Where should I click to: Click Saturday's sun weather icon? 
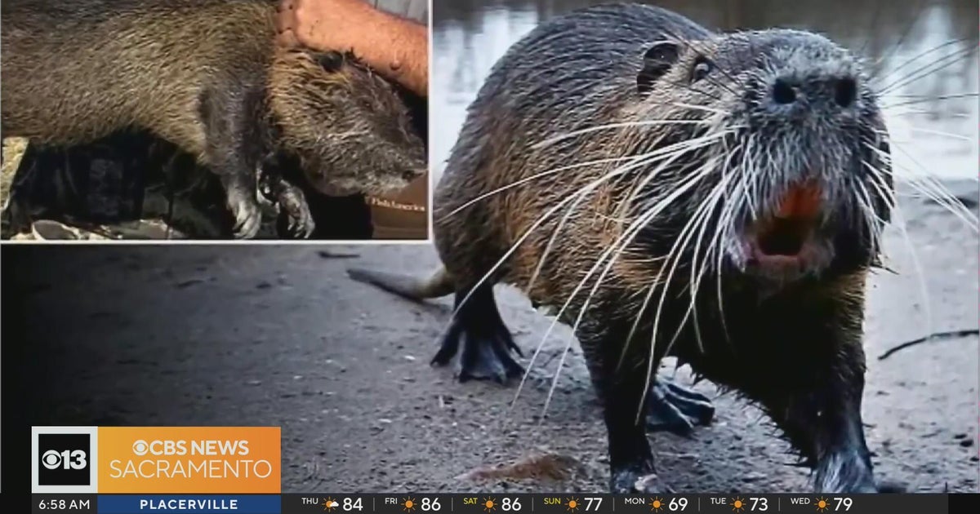(x=490, y=504)
